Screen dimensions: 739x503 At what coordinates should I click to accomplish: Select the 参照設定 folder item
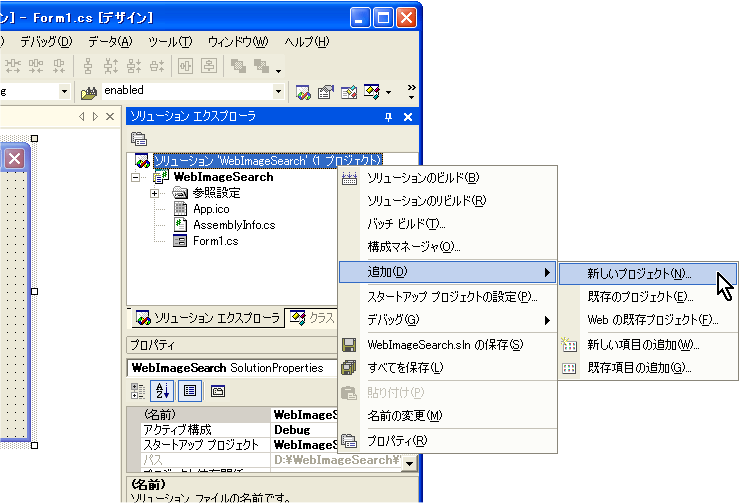pyautogui.click(x=216, y=193)
